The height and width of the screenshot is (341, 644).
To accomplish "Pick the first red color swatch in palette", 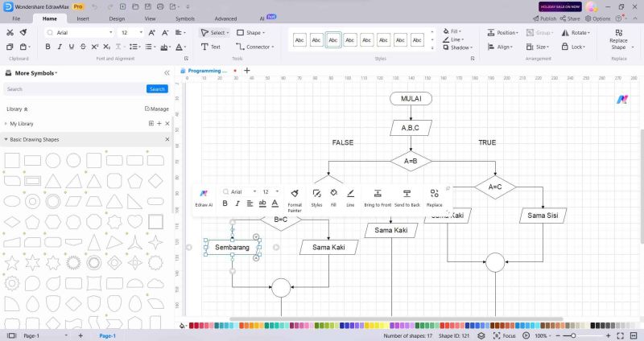I will click(192, 326).
